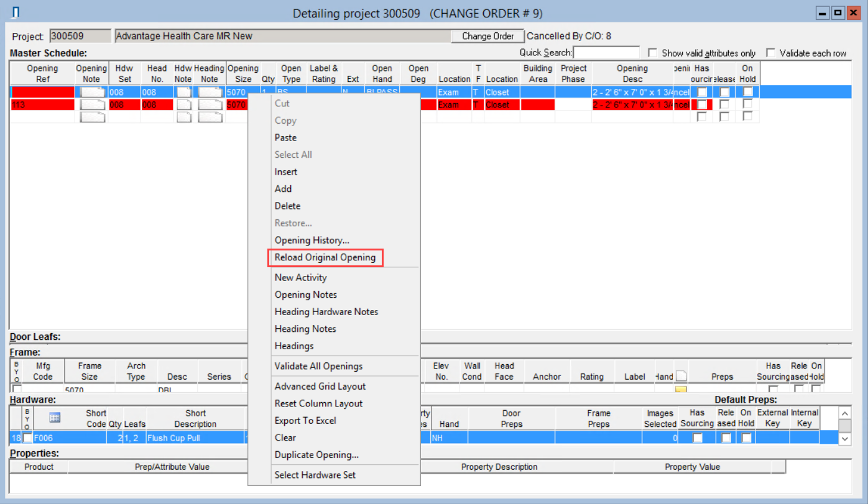
Task: Click the grid icon in the Hardware header
Action: tap(55, 418)
